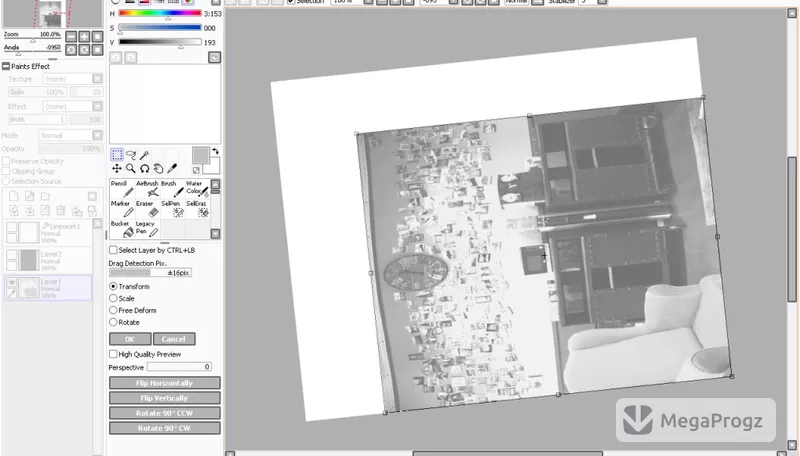Select the Zoom magnifier tool
Viewport: 800px width, 456px height.
[131, 168]
